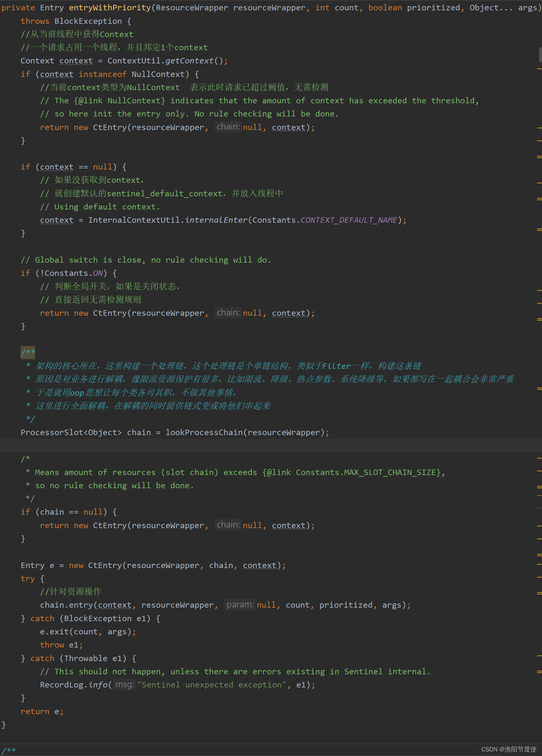This screenshot has width=542, height=756.
Task: Click the scrollbar thumb at top right
Action: click(540, 54)
